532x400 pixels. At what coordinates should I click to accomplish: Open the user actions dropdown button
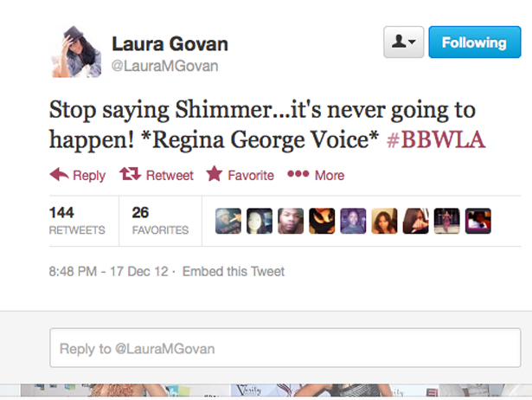click(403, 42)
